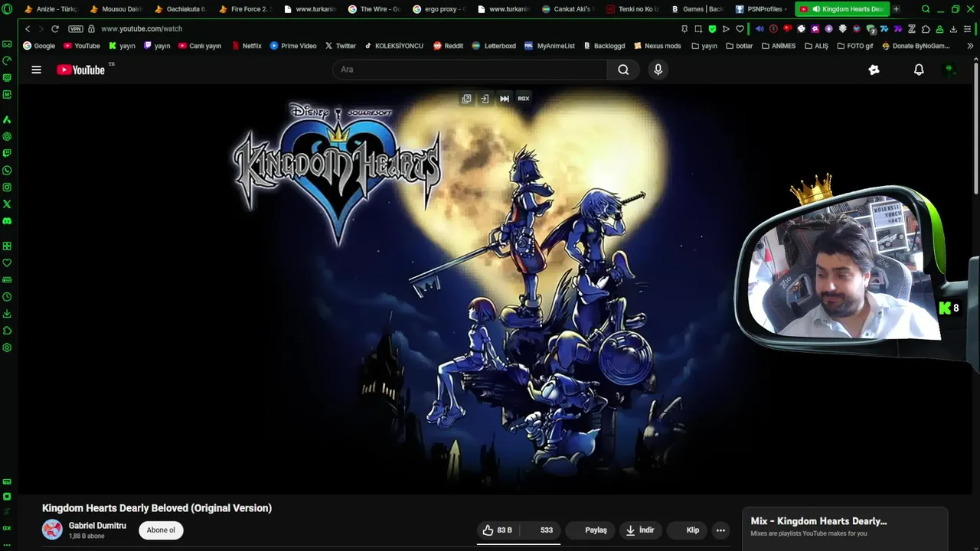Image resolution: width=980 pixels, height=551 pixels.
Task: View site info via padlock icon
Action: pos(92,28)
